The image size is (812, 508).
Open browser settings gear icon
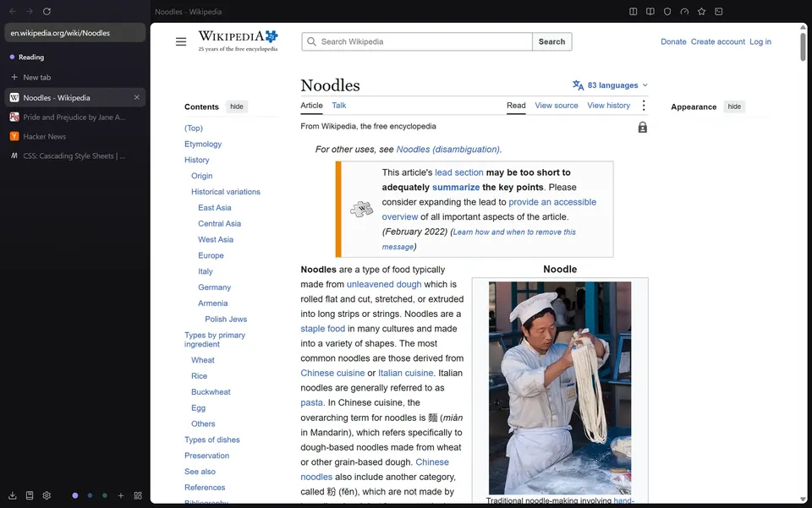[x=47, y=495]
